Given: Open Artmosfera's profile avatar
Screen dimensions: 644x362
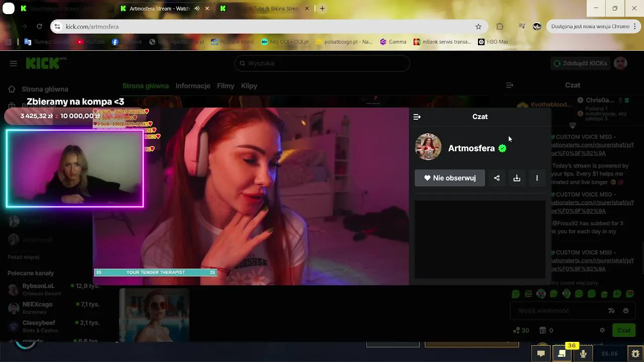Looking at the screenshot, I should pyautogui.click(x=428, y=147).
